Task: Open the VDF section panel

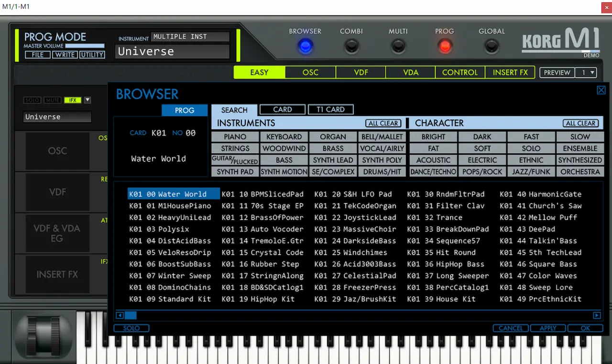Action: [57, 192]
